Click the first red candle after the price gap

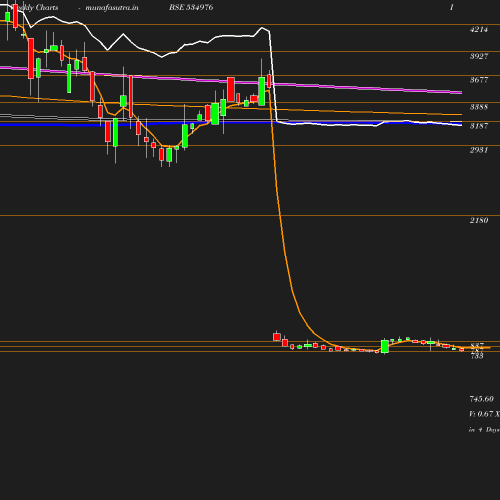click(x=277, y=337)
